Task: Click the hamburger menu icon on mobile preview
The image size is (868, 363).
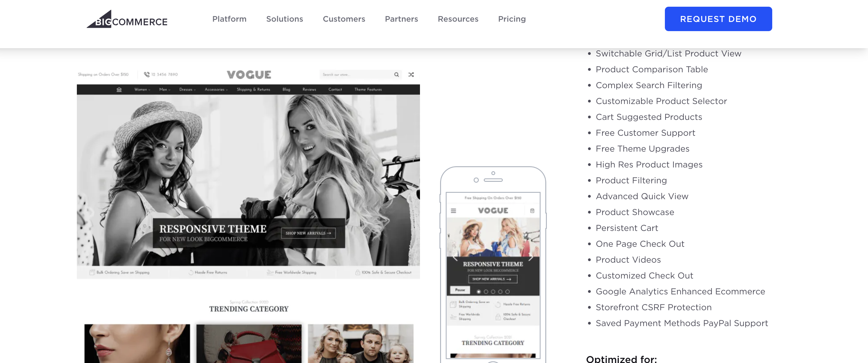Action: coord(454,210)
